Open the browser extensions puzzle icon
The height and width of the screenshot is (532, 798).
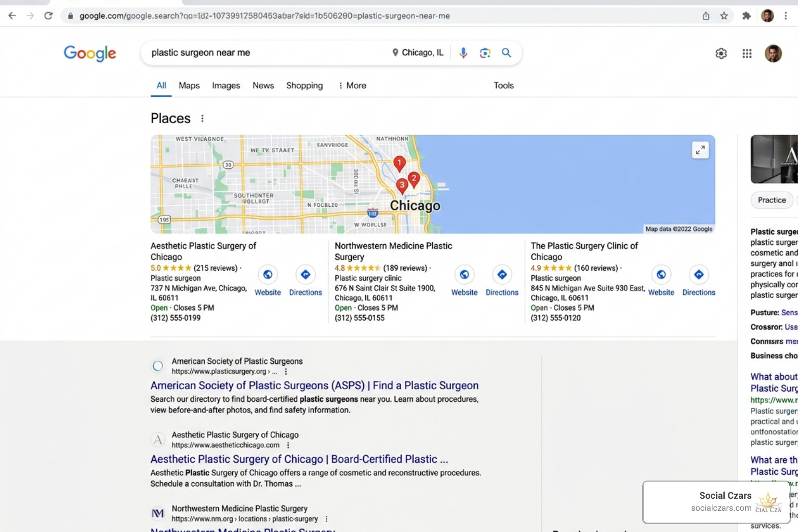tap(747, 16)
